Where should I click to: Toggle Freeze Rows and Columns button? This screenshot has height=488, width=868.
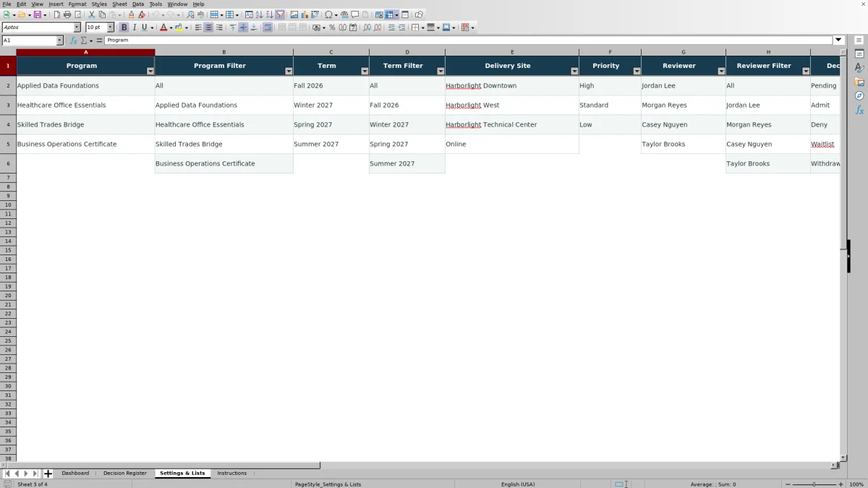point(389,14)
